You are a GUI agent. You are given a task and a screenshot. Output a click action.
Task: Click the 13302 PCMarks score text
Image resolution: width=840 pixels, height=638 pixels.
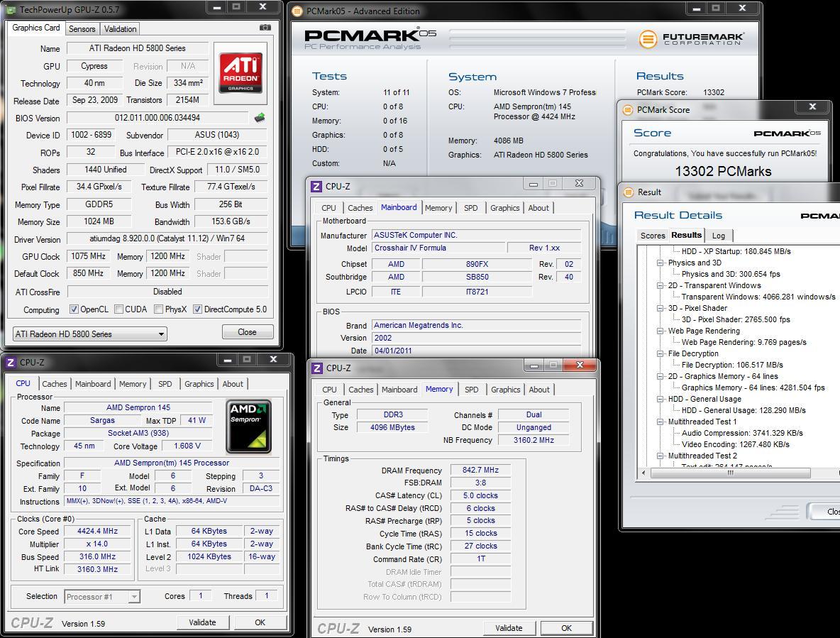click(x=723, y=172)
